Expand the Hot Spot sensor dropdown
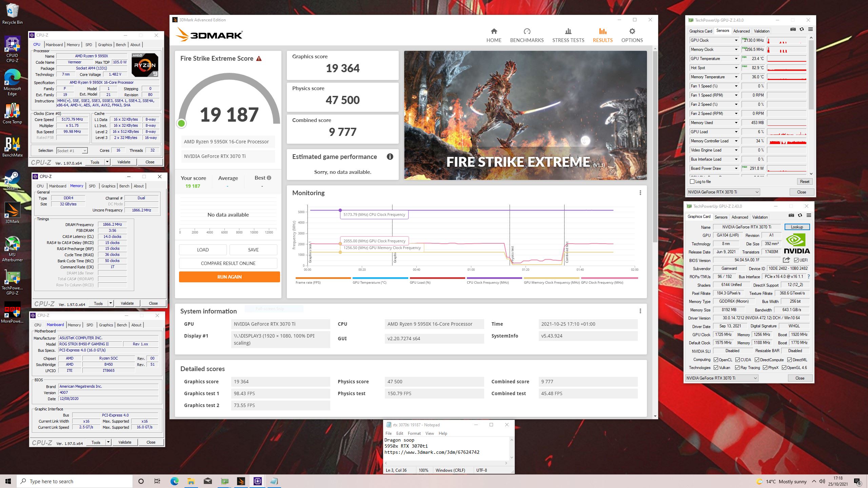 [x=736, y=68]
